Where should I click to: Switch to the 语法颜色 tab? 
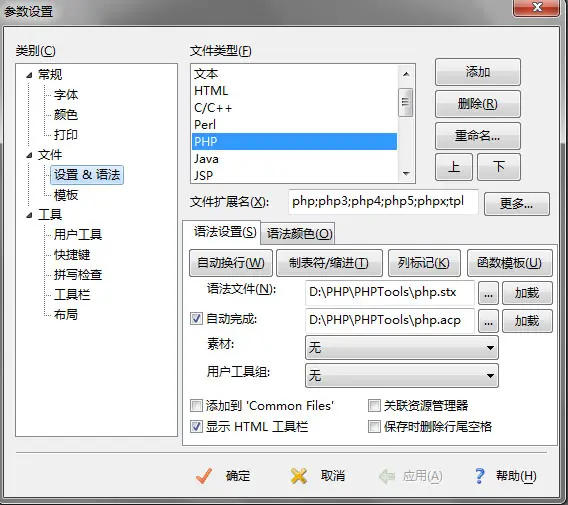299,234
